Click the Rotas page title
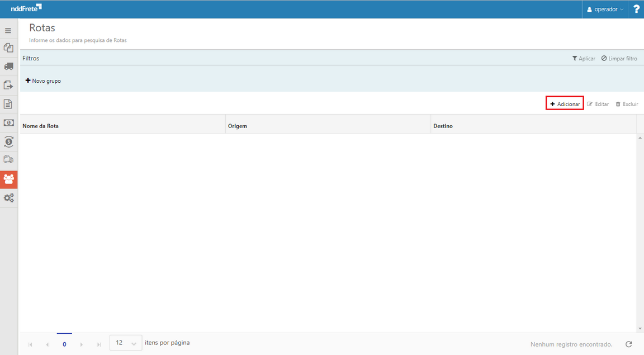 (42, 28)
